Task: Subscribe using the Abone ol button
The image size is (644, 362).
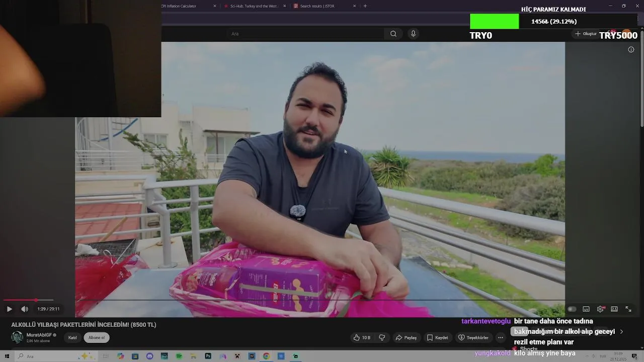Action: pos(97,337)
